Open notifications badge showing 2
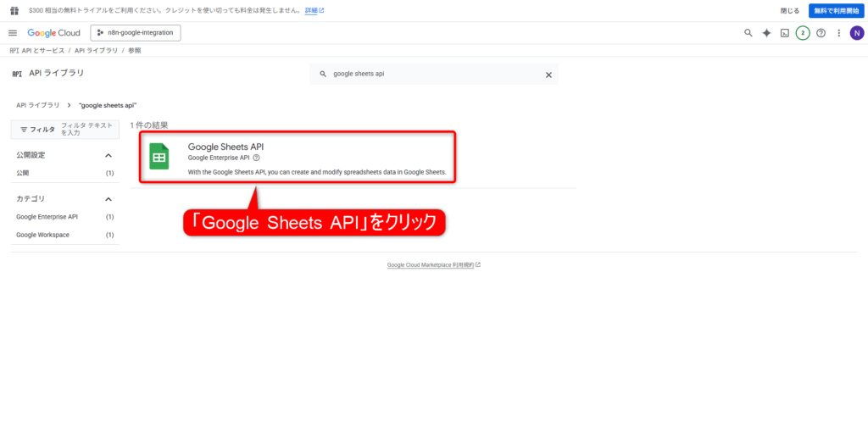This screenshot has width=868, height=433. 803,33
